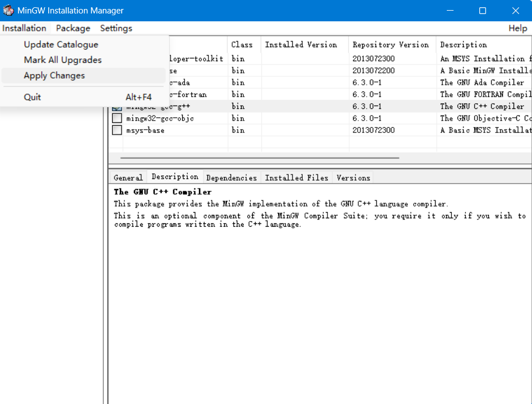532x404 pixels.
Task: Switch to the Dependencies tab
Action: [232, 177]
